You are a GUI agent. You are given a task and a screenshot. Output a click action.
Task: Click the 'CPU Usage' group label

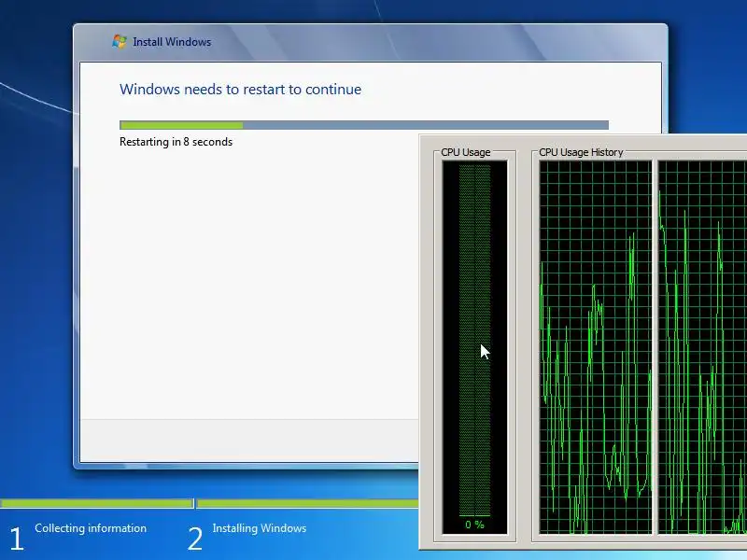coord(465,152)
